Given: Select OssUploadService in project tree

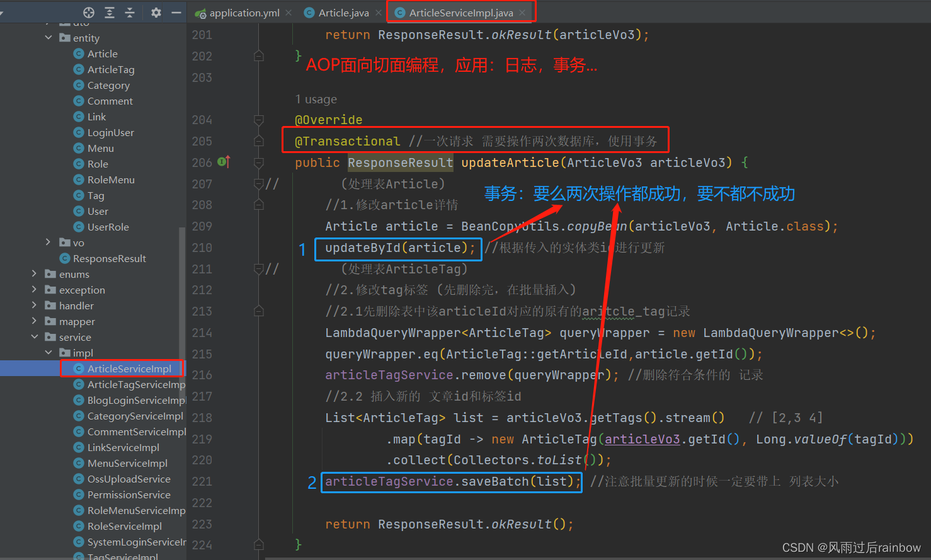Looking at the screenshot, I should pyautogui.click(x=129, y=479).
